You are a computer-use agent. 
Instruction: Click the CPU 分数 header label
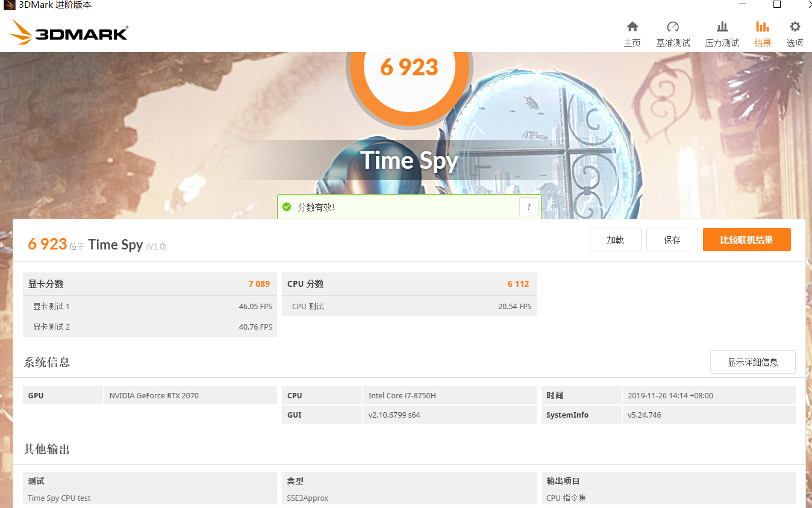pos(305,284)
